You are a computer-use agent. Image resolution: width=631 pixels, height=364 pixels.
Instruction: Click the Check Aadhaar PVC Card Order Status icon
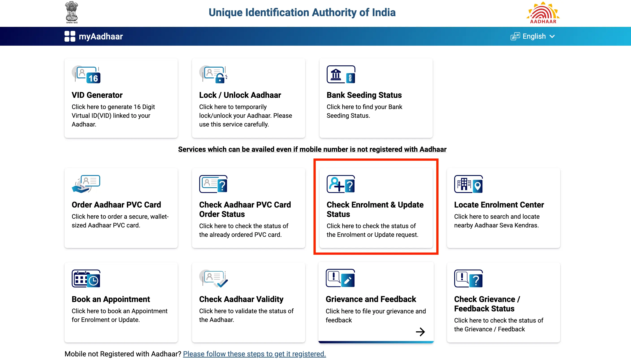213,184
